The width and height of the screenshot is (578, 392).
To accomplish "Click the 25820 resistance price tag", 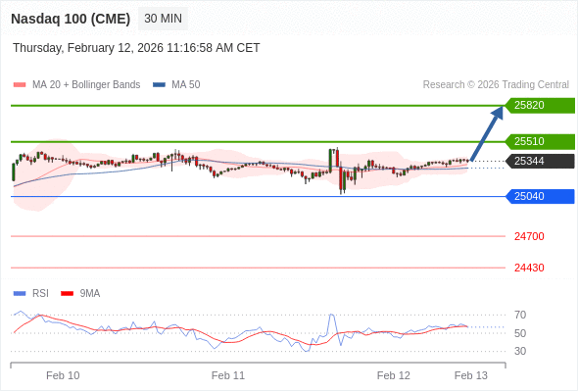I will click(x=540, y=106).
